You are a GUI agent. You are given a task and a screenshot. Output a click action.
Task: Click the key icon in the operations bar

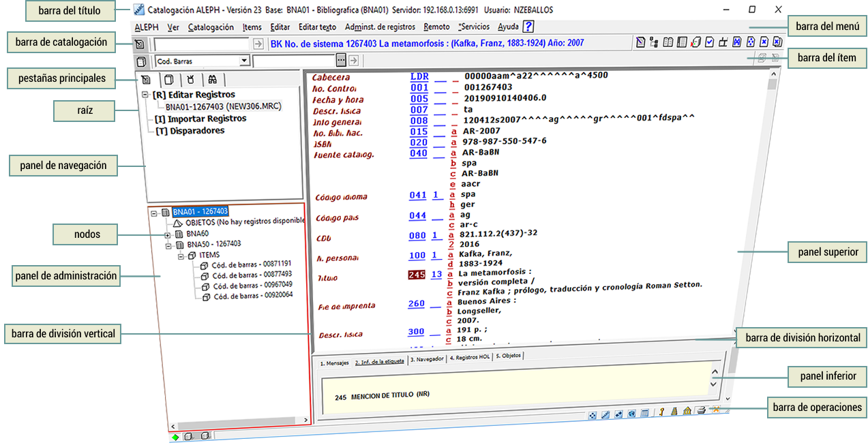click(x=661, y=412)
